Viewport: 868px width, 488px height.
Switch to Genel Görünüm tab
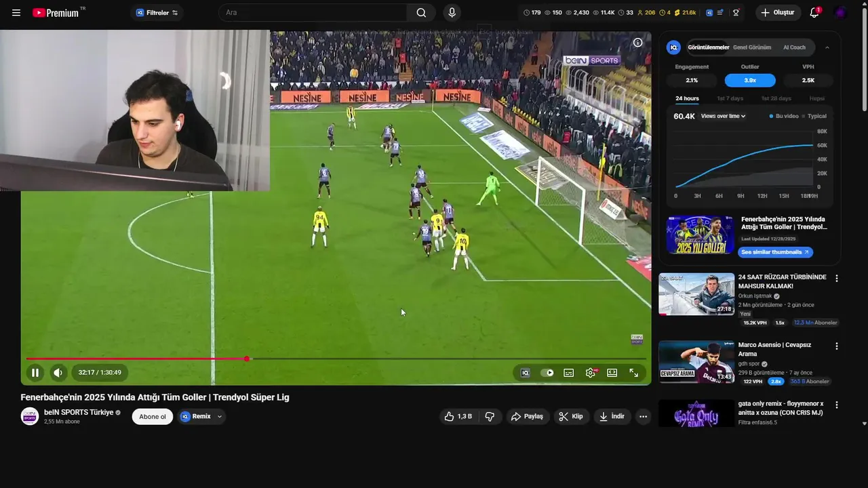752,47
